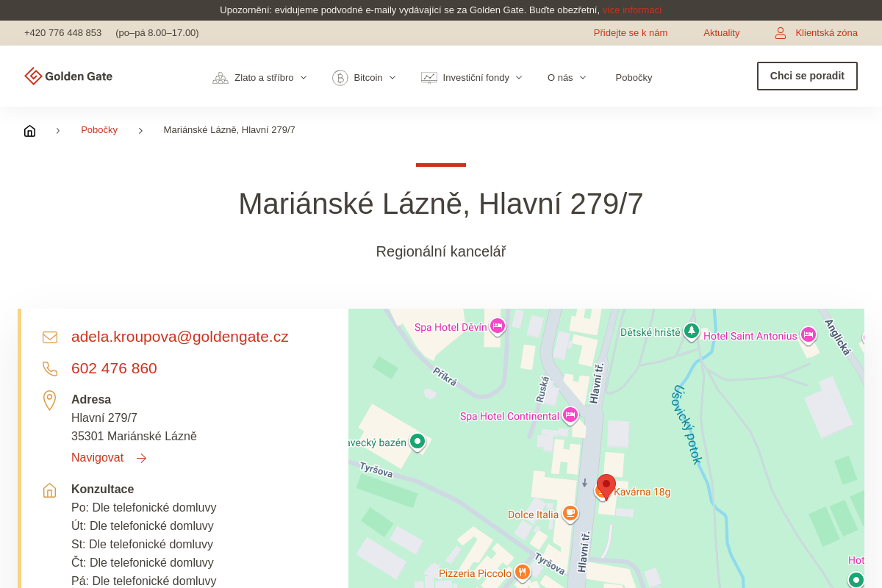Click the Spa Hotel Continental marker
The height and width of the screenshot is (588, 882).
(x=570, y=415)
